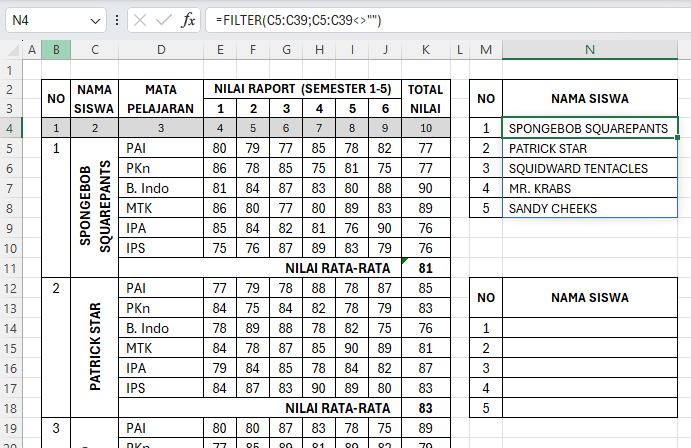Click the vertical PATRICK STAR merged cell
The height and width of the screenshot is (448, 691).
tap(95, 347)
